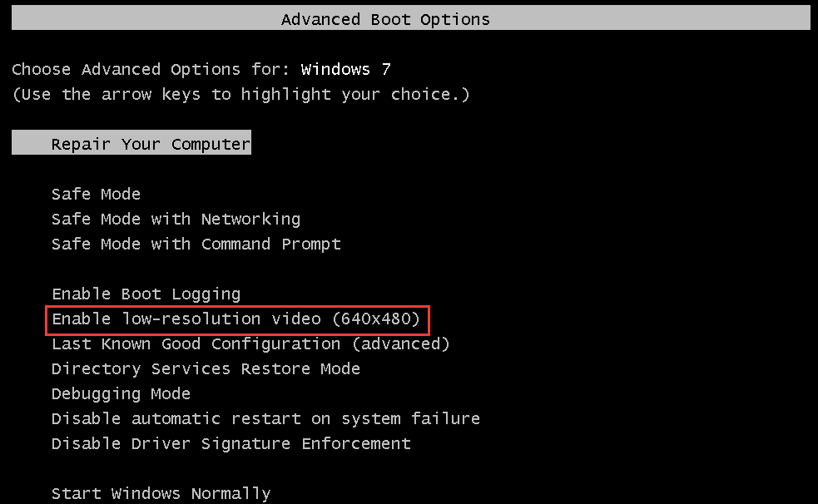Click the Windows 7 operating system name
This screenshot has height=504, width=818.
(x=345, y=69)
